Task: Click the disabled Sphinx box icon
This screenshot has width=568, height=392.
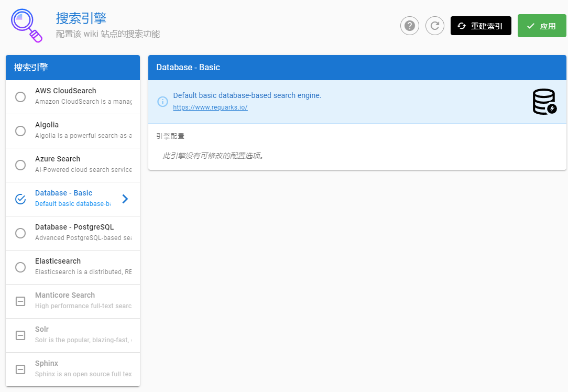Action: [x=20, y=369]
